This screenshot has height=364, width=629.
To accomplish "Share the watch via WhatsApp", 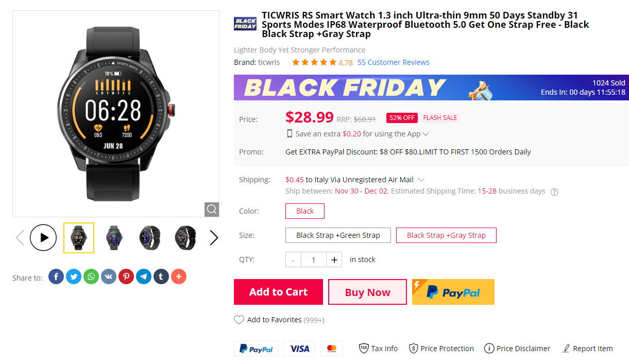I will tap(91, 276).
